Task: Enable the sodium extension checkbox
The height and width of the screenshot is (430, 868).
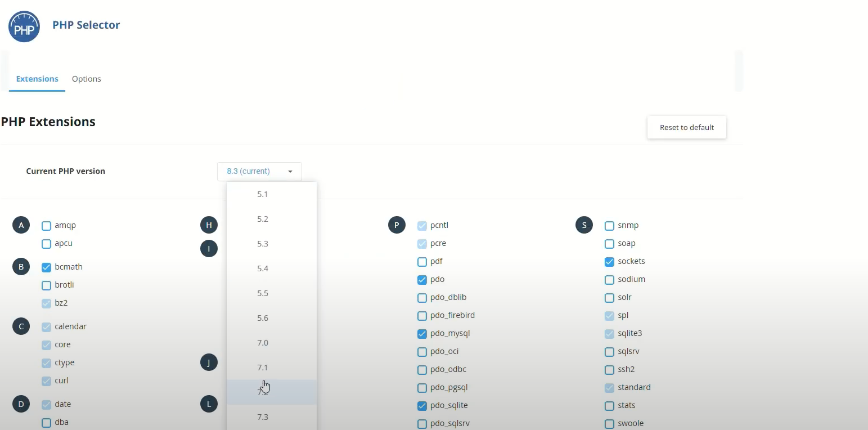Action: point(609,280)
